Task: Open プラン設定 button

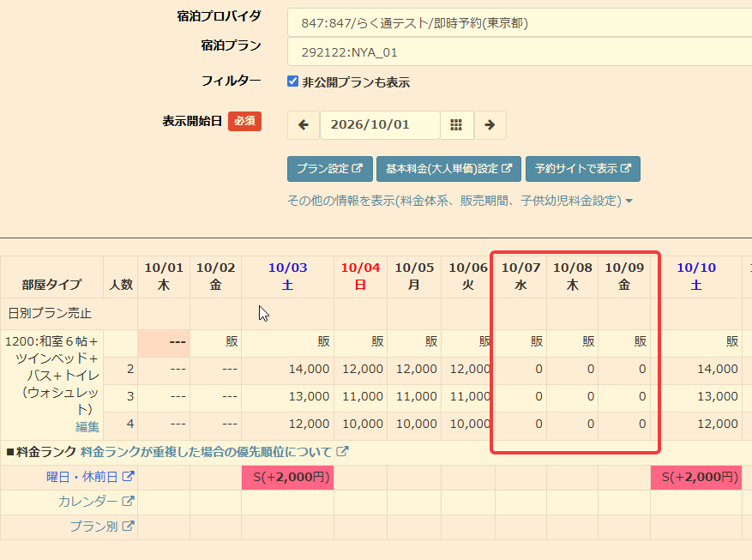Action: click(329, 169)
